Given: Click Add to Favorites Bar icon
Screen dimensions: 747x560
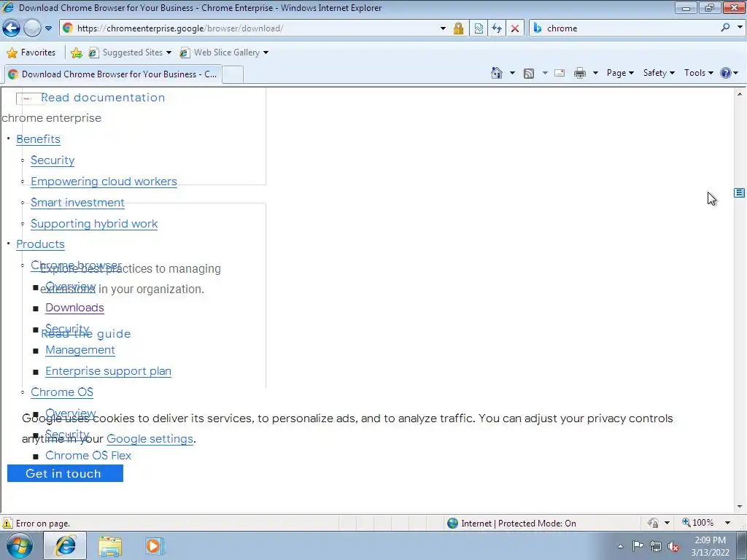Looking at the screenshot, I should [x=76, y=52].
